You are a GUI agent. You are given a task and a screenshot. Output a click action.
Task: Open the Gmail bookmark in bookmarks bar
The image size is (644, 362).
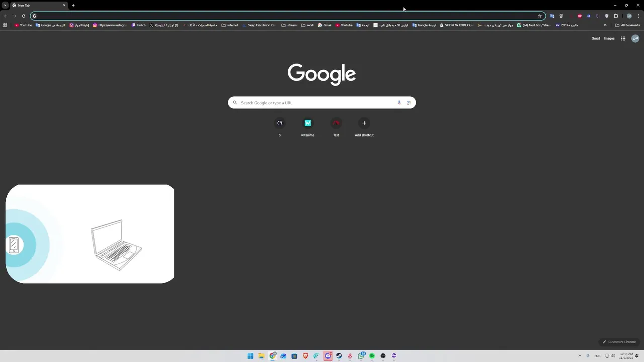[325, 25]
